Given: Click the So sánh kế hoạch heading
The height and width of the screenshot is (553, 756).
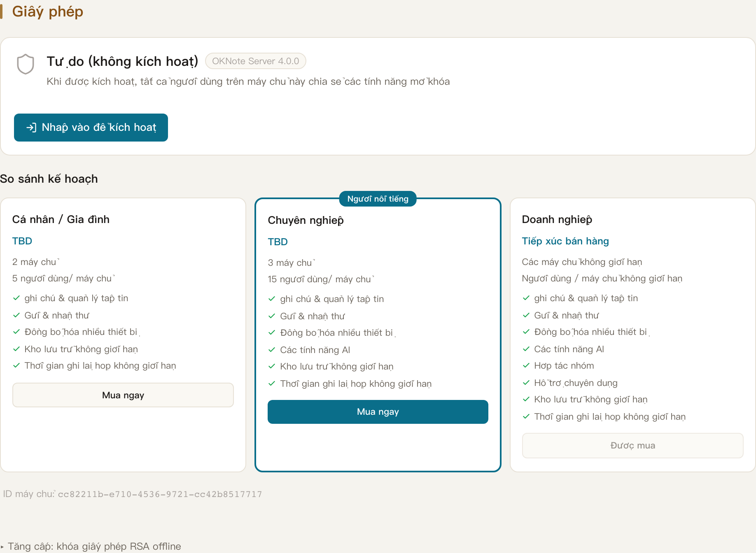Looking at the screenshot, I should point(49,179).
